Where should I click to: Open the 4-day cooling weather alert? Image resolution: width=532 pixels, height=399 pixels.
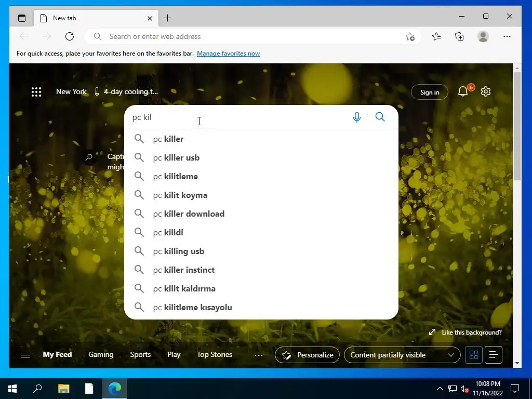[x=126, y=91]
